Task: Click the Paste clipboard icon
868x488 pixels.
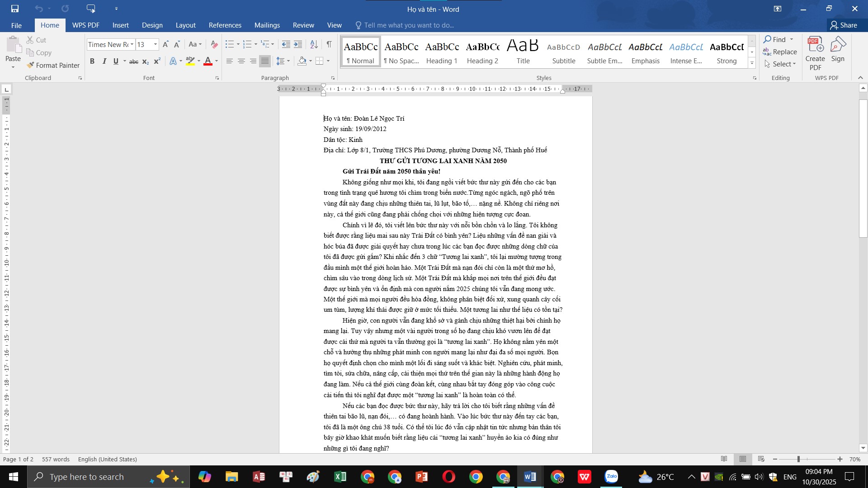Action: pyautogui.click(x=13, y=45)
